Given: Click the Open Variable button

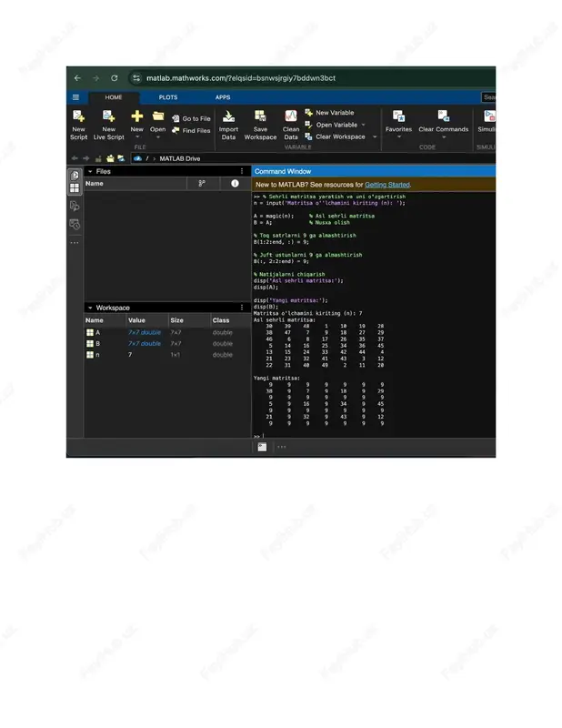Looking at the screenshot, I should [331, 125].
